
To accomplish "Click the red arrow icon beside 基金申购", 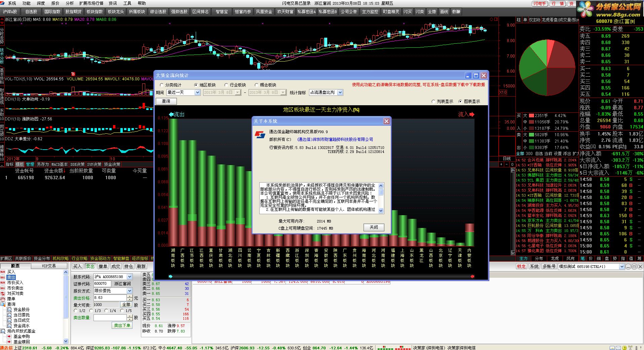I will click(9, 337).
